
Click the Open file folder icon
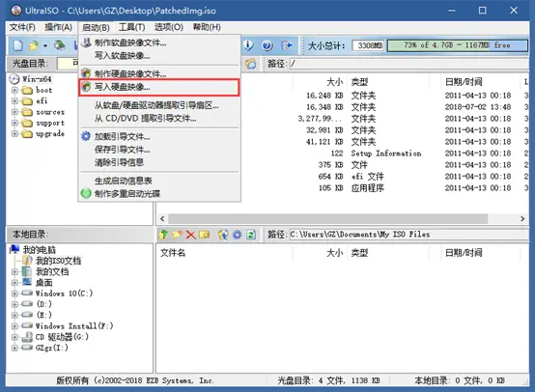pyautogui.click(x=34, y=45)
